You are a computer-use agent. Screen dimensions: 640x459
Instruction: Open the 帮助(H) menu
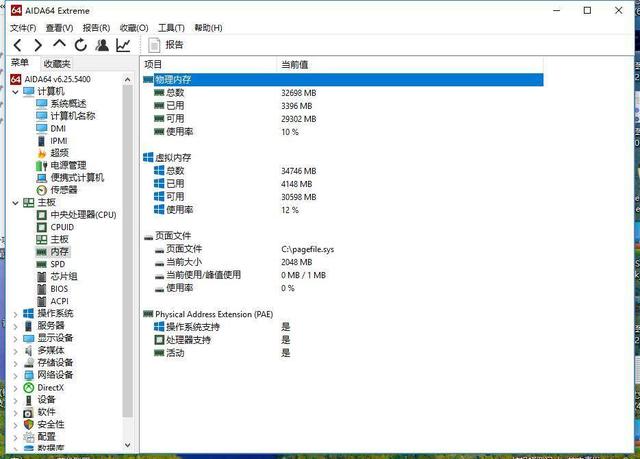(208, 28)
